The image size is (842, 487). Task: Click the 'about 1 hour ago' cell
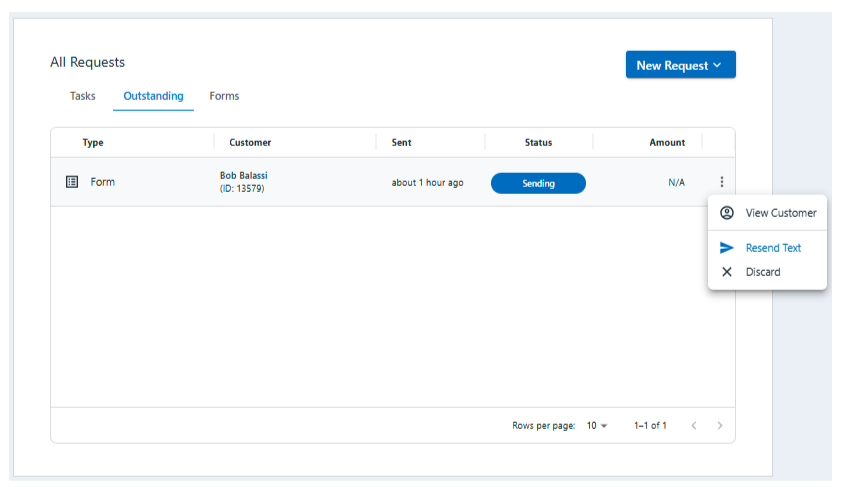[x=427, y=183]
